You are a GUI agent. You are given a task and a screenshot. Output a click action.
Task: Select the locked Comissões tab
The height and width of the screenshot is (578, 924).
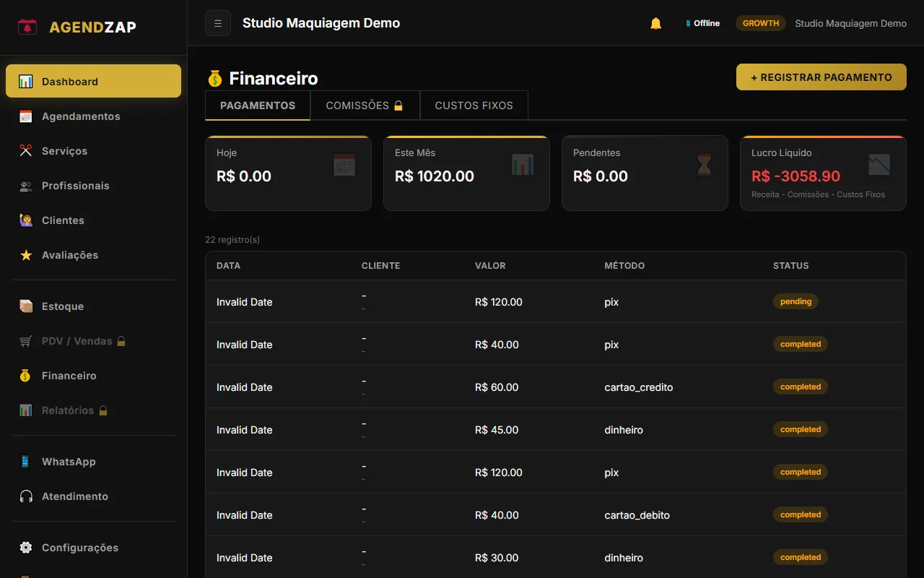[365, 105]
